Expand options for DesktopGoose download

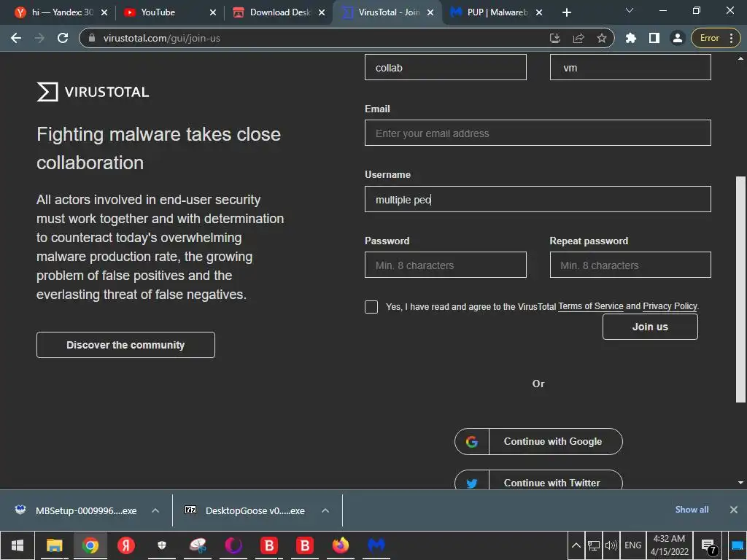(325, 510)
